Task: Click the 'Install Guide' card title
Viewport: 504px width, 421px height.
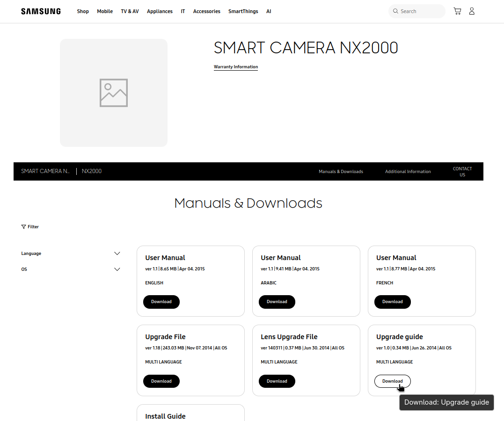Action: click(x=165, y=416)
